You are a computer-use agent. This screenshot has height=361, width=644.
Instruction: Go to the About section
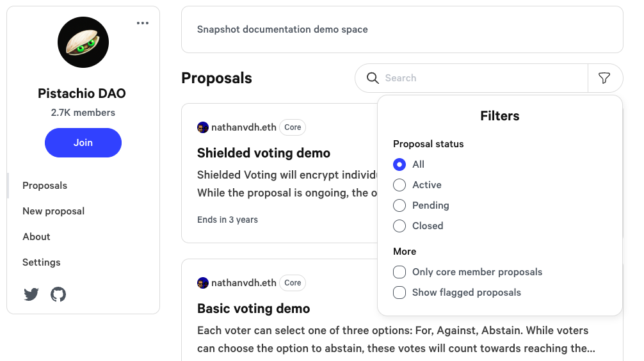click(x=36, y=237)
